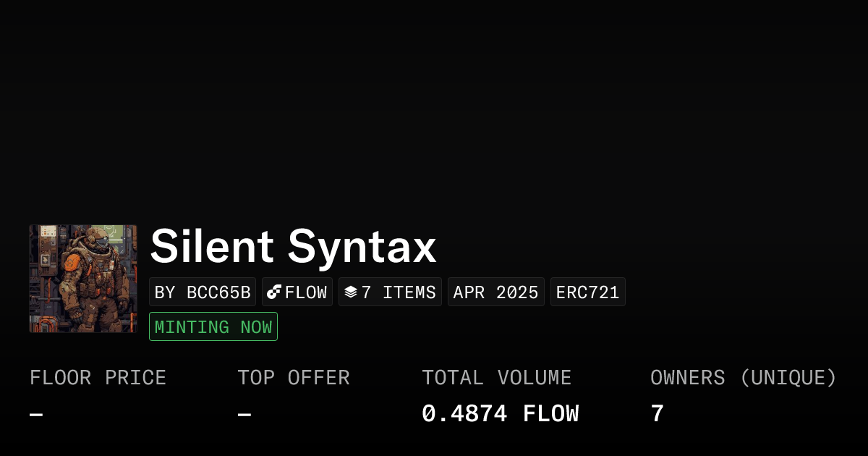Click the TOP OFFER label

[x=294, y=378]
